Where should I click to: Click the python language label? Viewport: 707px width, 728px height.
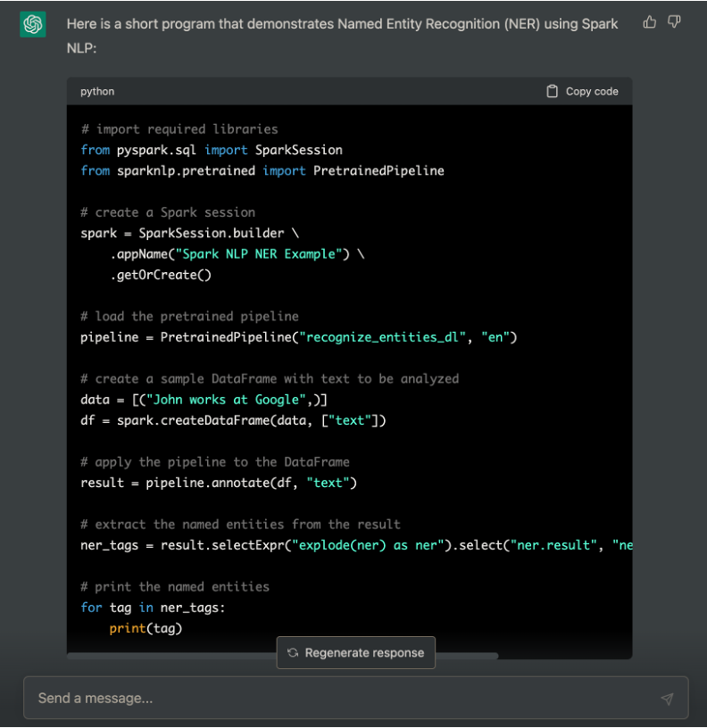pyautogui.click(x=97, y=92)
